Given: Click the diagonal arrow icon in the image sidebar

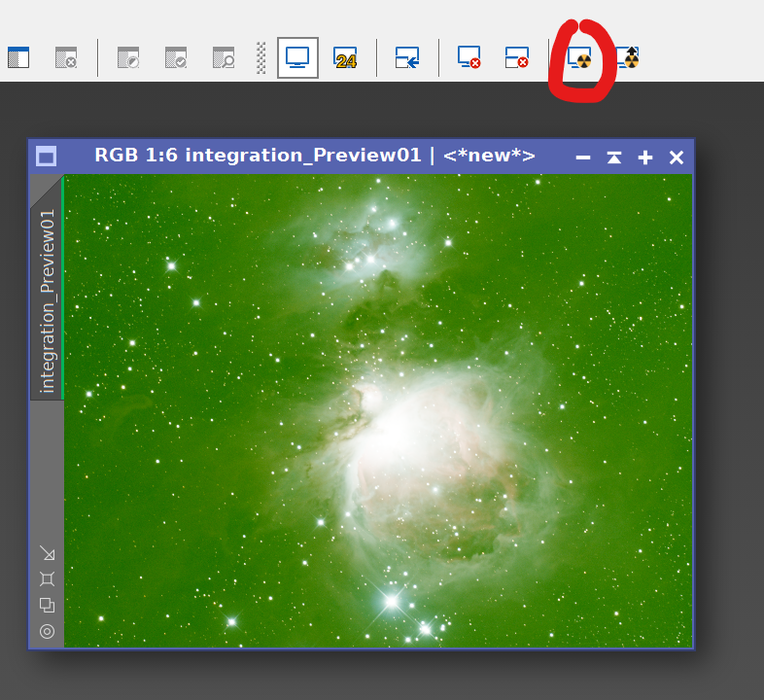Looking at the screenshot, I should pyautogui.click(x=47, y=553).
